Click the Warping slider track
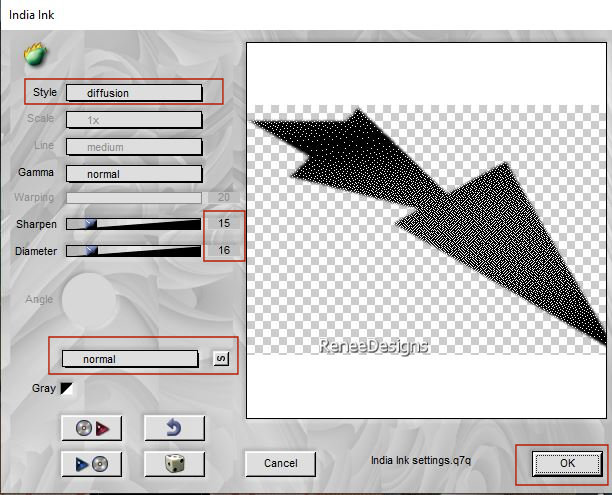 coord(134,198)
